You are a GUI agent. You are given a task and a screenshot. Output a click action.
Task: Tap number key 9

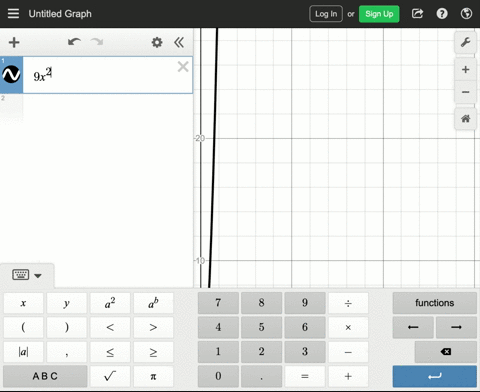coord(305,303)
